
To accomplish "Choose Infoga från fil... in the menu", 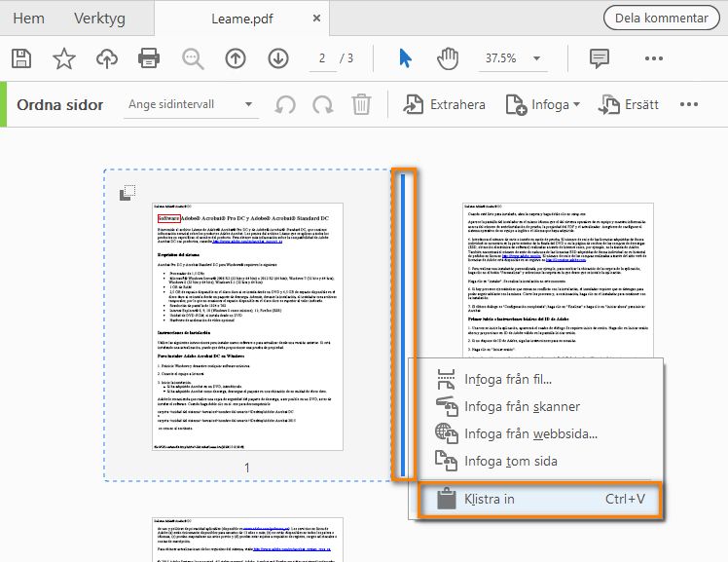I will coord(536,380).
